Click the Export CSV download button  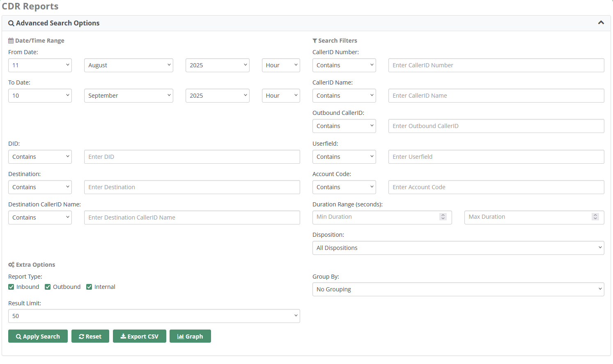pos(139,336)
